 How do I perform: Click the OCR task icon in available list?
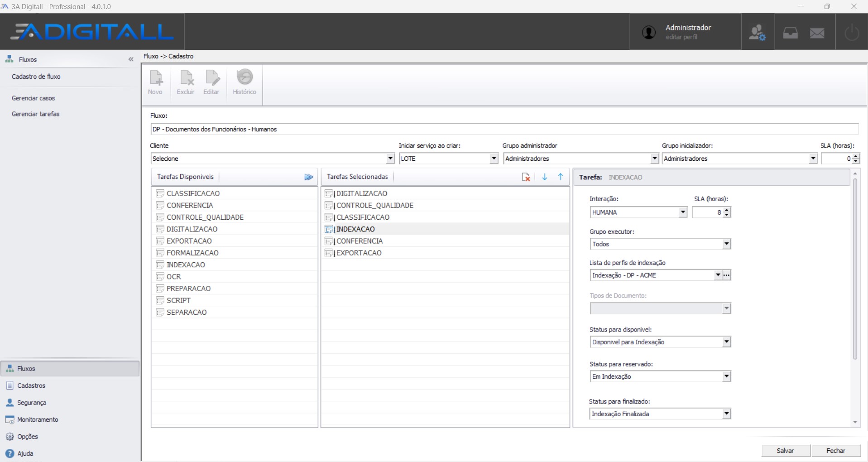click(x=160, y=277)
